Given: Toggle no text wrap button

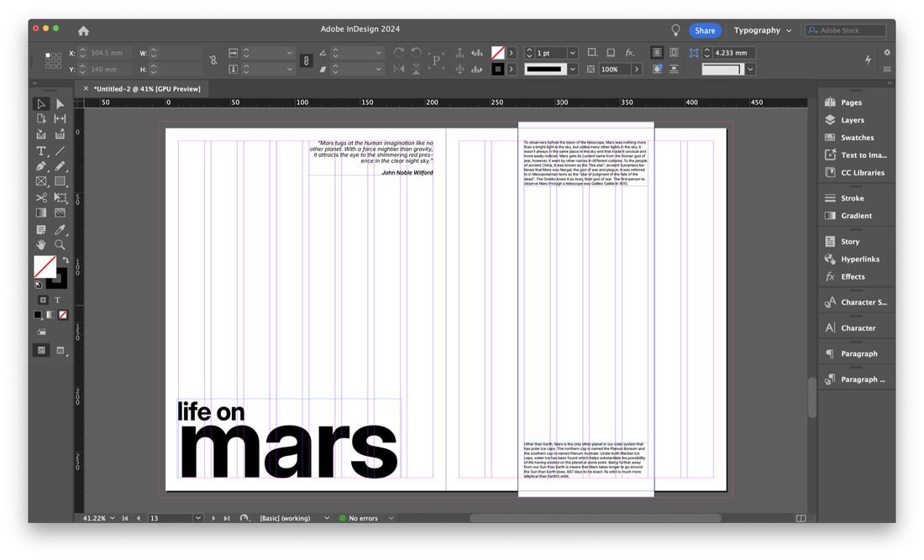Looking at the screenshot, I should click(657, 52).
